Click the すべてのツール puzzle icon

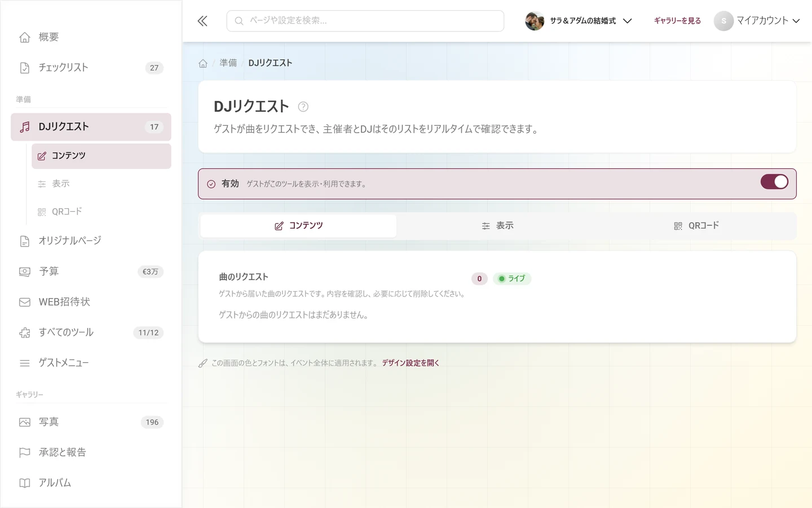(x=25, y=332)
